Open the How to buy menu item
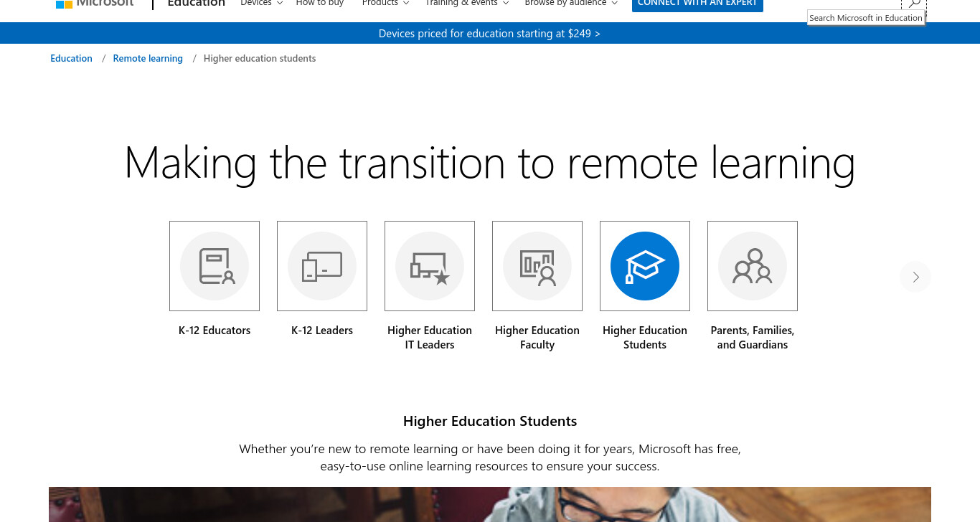The width and height of the screenshot is (980, 522). 320,4
